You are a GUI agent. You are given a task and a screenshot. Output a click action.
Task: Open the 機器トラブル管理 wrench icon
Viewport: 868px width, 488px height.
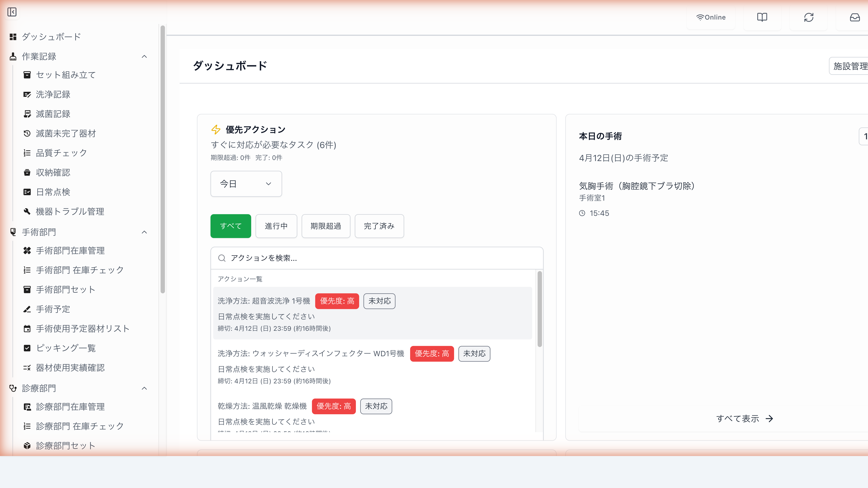pos(27,211)
